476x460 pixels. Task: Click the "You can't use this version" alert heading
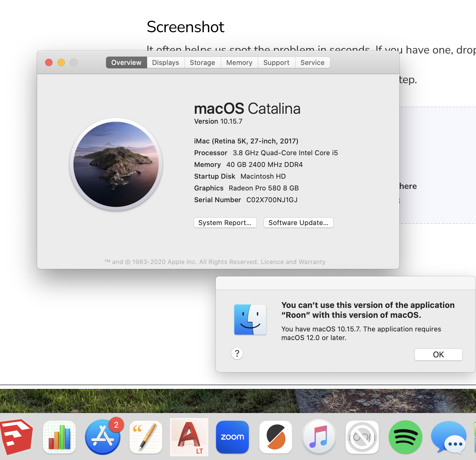tap(368, 310)
